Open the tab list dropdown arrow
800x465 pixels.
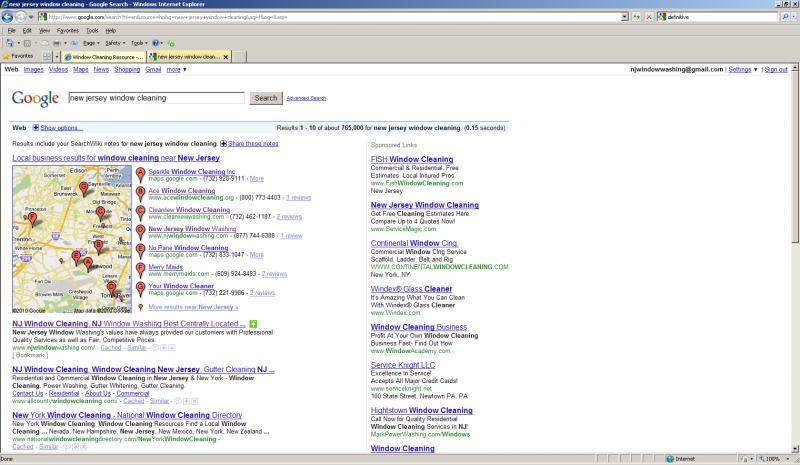coord(57,57)
